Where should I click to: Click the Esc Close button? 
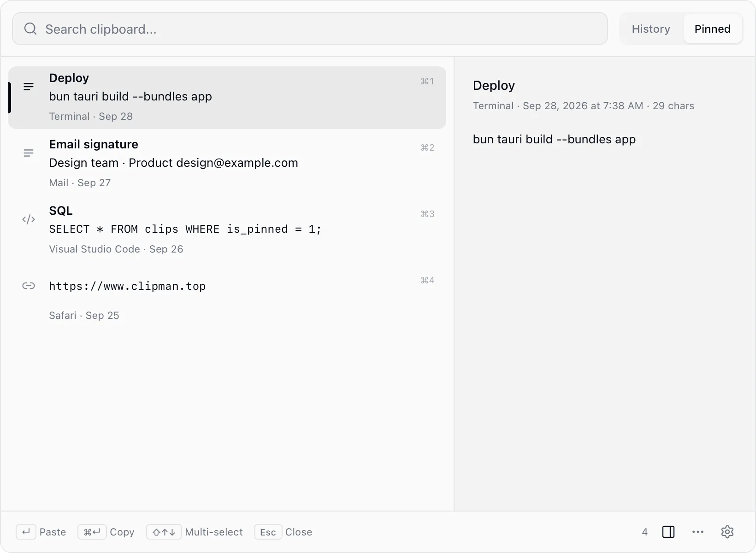(x=268, y=532)
